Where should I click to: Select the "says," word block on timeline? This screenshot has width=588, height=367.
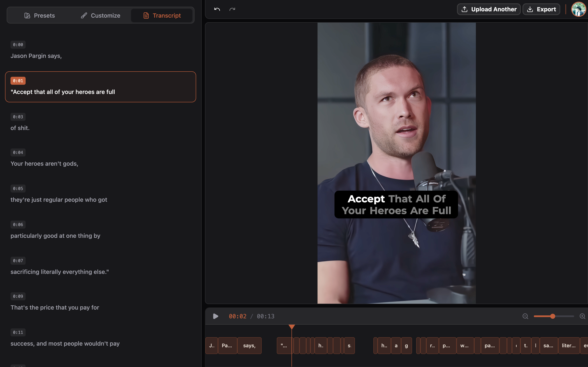point(249,345)
